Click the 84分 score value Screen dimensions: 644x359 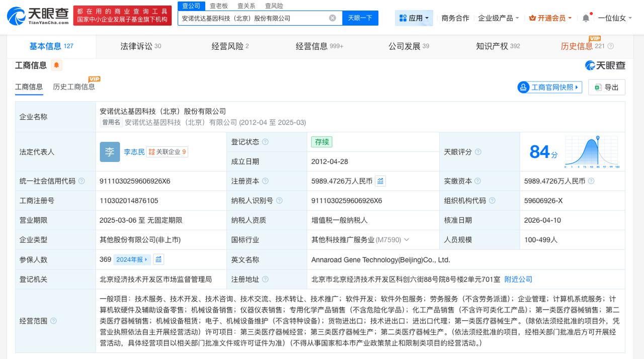[543, 152]
